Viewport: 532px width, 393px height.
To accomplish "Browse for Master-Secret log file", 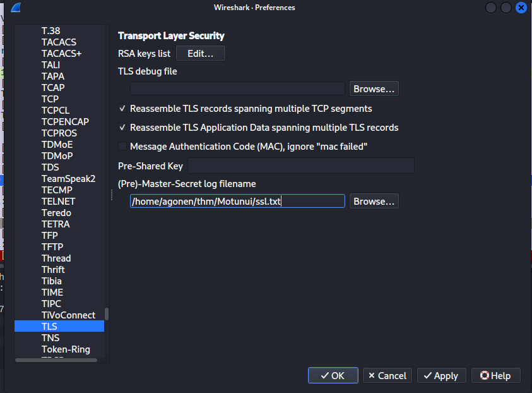I will [x=374, y=202].
